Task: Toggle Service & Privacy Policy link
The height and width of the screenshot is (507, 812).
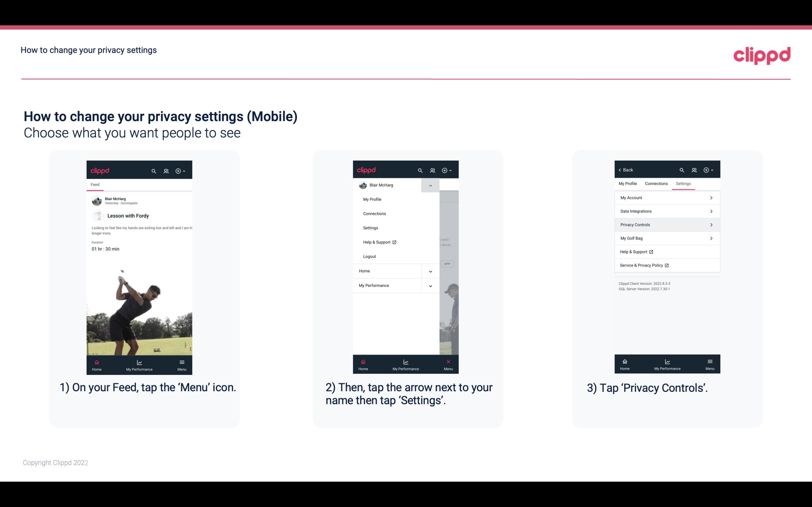Action: point(667,265)
